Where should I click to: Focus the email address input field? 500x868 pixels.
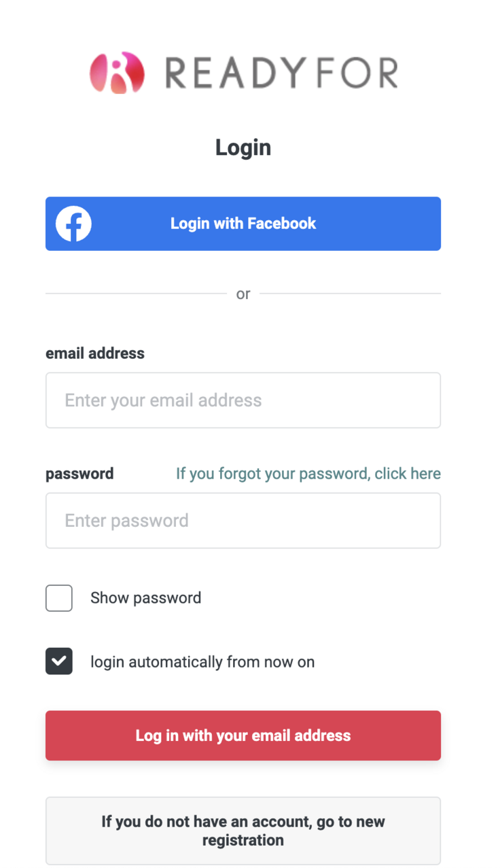coord(243,400)
